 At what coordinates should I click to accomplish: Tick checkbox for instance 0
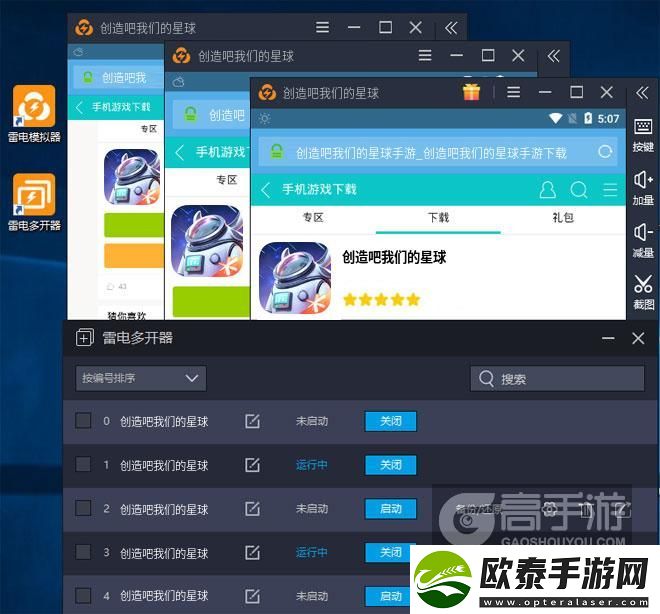tap(83, 420)
